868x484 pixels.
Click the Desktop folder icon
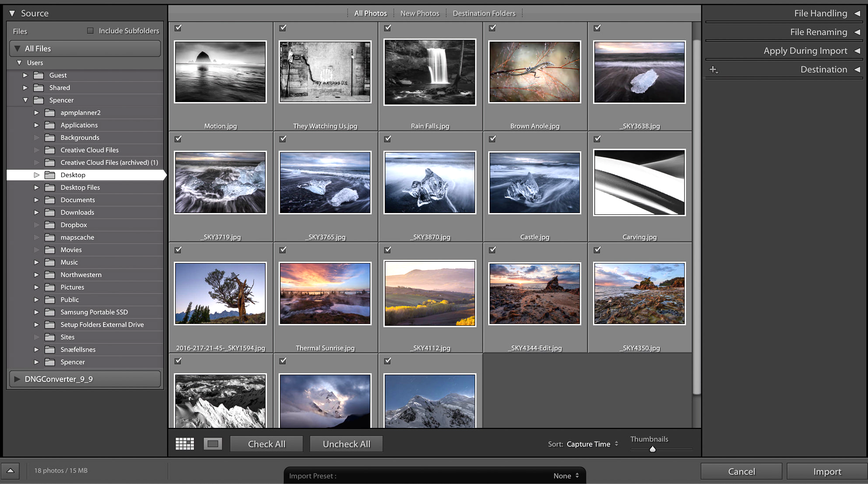click(50, 175)
